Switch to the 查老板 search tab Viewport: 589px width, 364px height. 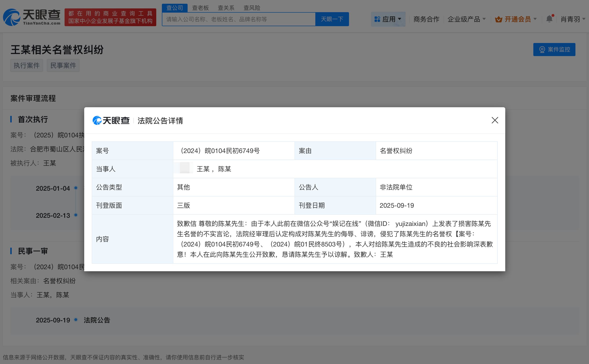[200, 8]
